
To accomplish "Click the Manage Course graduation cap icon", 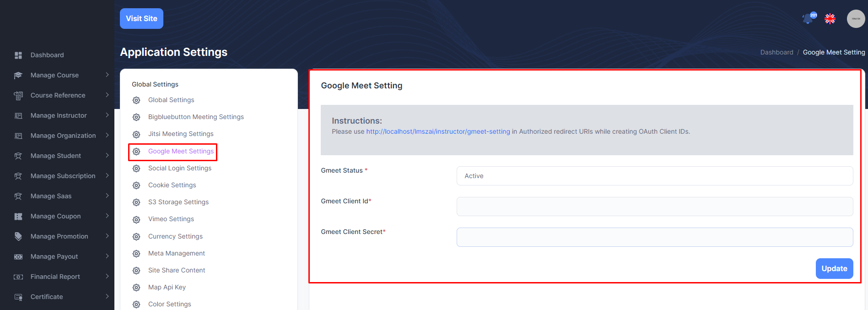I will (18, 75).
